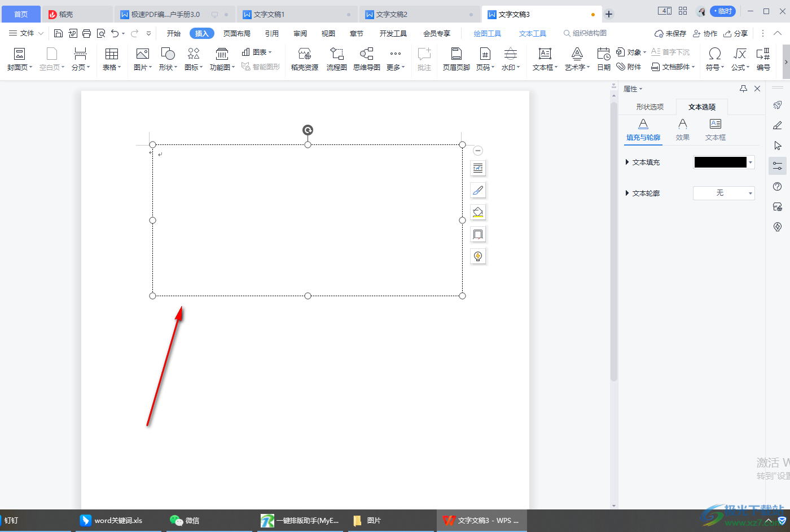Switch to the 页面布局 ribbon tab
790x532 pixels.
[237, 33]
